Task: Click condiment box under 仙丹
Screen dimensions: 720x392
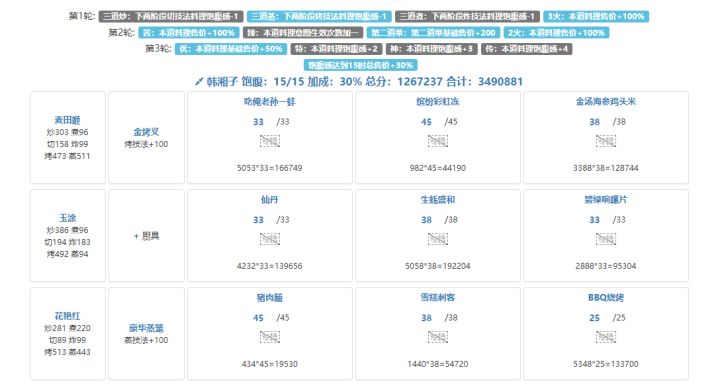Action: tap(270, 239)
